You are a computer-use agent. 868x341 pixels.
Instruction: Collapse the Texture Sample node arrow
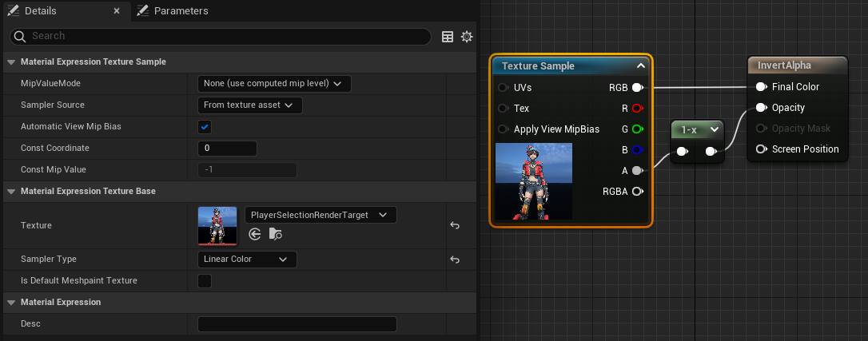[640, 66]
